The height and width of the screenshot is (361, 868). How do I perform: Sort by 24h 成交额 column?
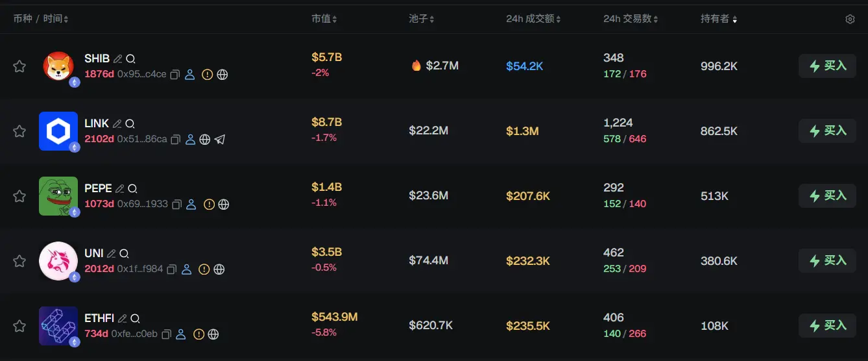pos(533,19)
